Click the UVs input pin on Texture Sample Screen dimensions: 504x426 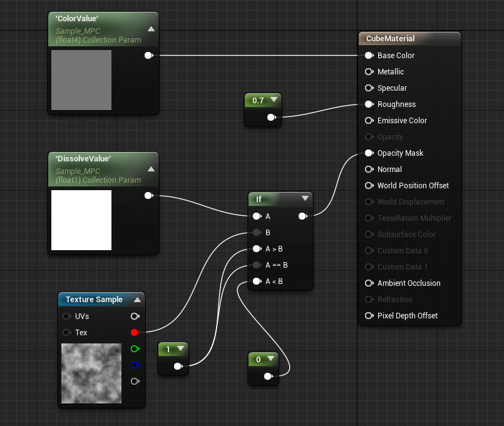click(67, 317)
